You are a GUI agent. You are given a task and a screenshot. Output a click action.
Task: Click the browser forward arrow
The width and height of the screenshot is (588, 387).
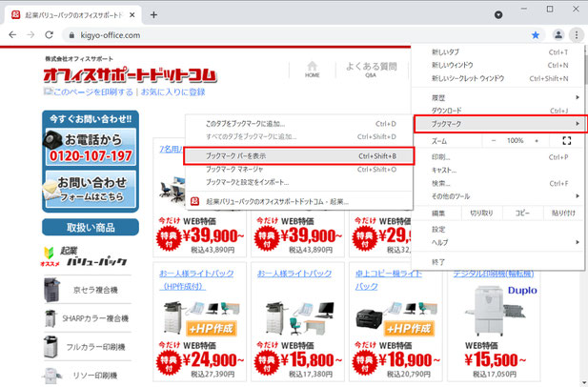coord(30,35)
